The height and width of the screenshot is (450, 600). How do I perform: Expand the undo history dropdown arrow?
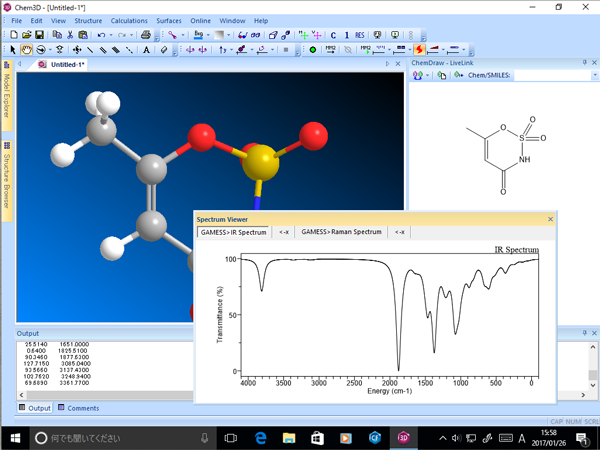pyautogui.click(x=112, y=35)
